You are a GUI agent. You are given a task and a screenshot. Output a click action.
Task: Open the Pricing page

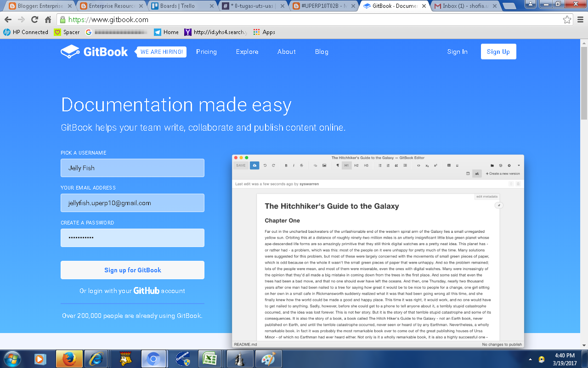(206, 52)
